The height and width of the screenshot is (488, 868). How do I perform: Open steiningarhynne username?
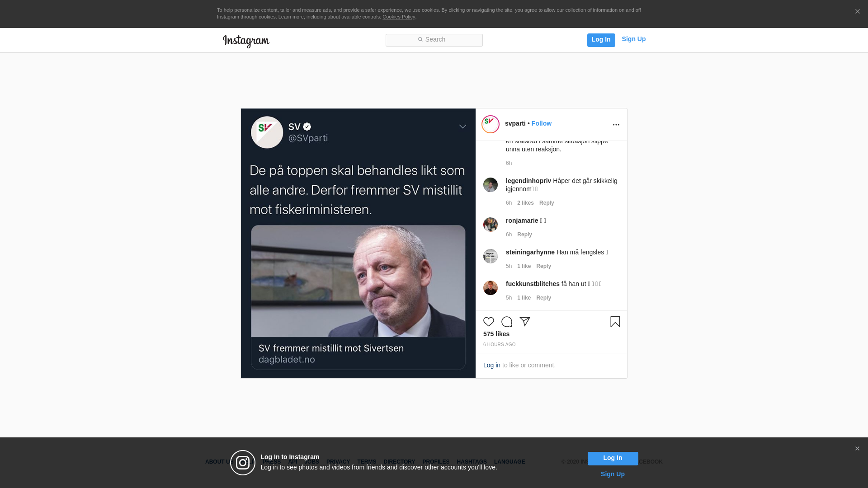click(x=530, y=252)
